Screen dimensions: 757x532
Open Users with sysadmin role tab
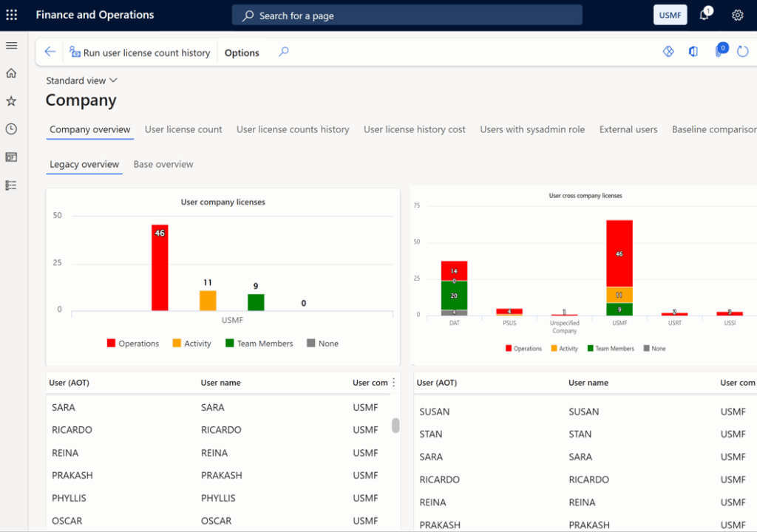coord(532,129)
